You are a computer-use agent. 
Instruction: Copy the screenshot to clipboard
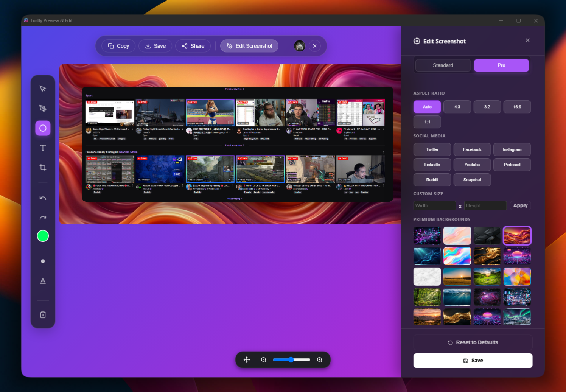118,46
